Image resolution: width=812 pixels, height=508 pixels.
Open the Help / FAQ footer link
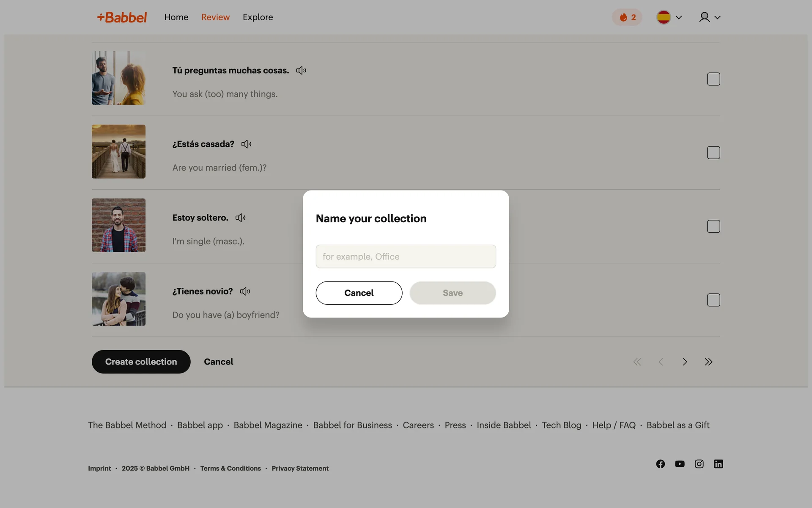[614, 425]
